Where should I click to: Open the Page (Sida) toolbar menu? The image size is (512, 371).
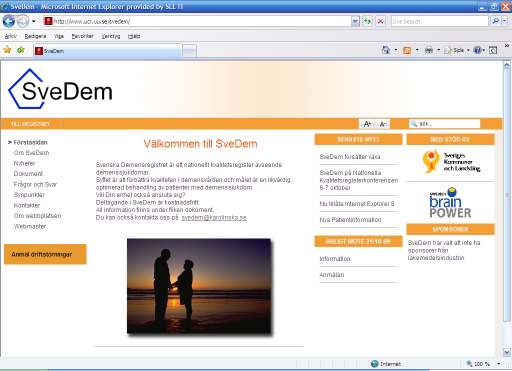coord(457,50)
